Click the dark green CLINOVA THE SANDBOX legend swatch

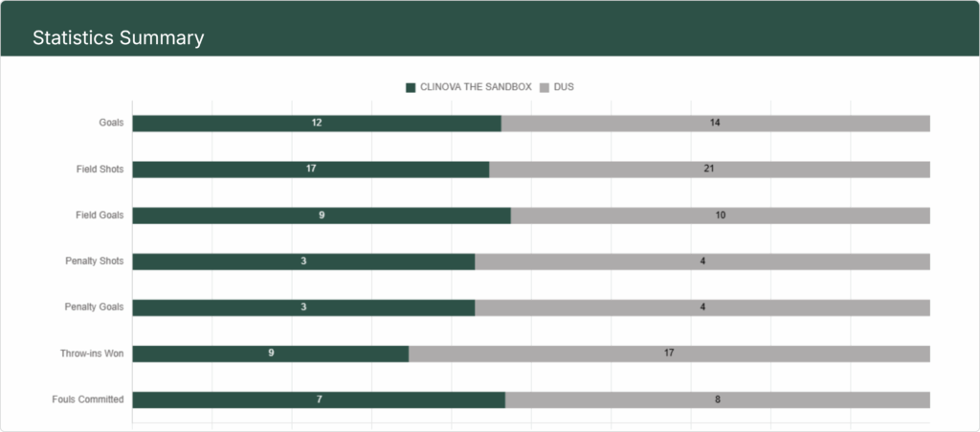pyautogui.click(x=412, y=87)
